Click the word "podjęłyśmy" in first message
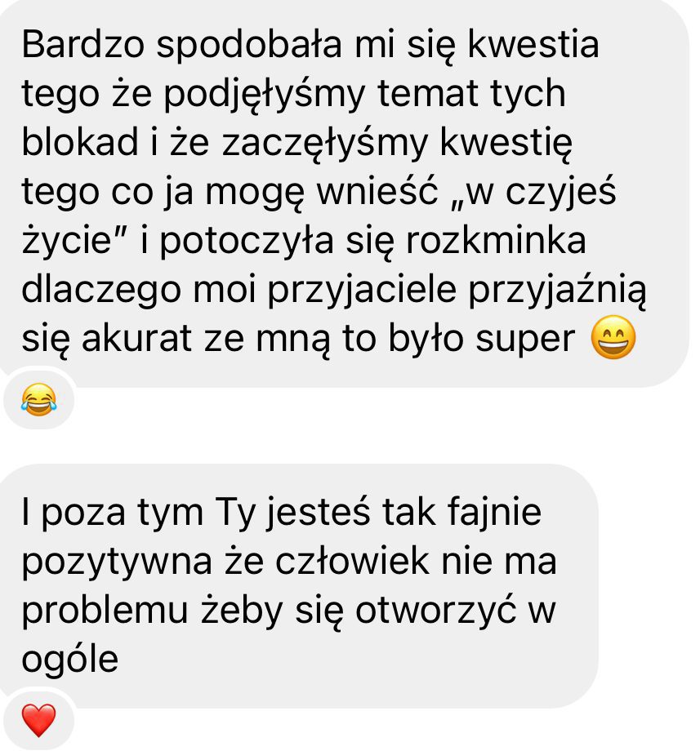700x751 pixels. (x=265, y=95)
